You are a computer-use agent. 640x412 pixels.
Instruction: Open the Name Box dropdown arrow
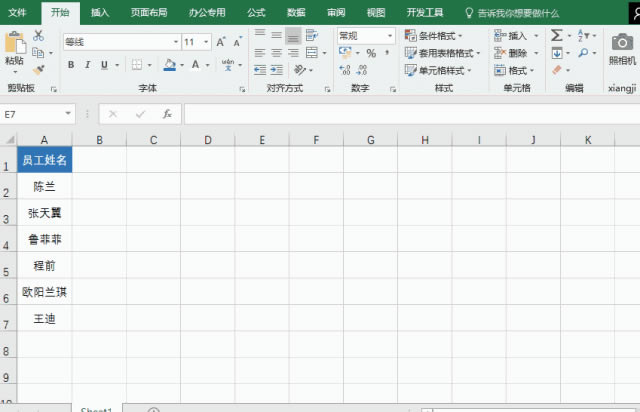pyautogui.click(x=68, y=114)
